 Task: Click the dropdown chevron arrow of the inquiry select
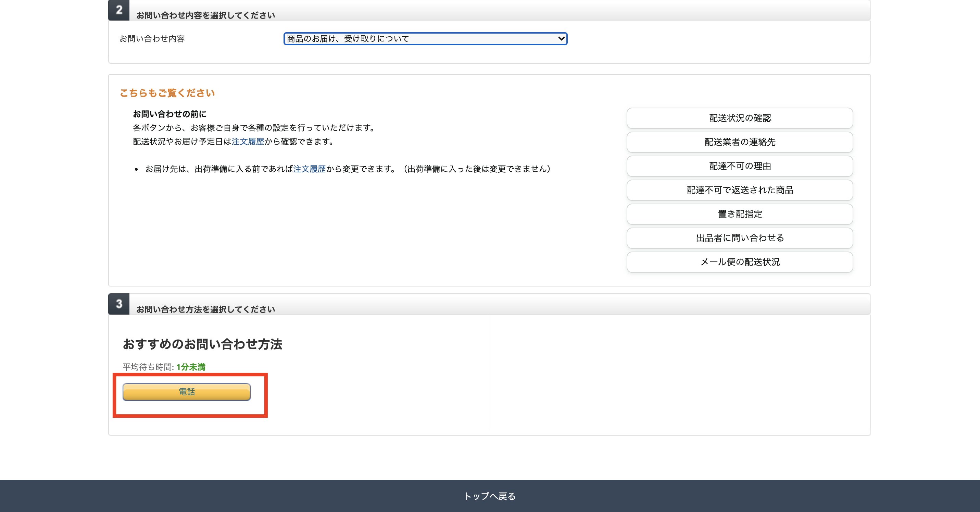[x=561, y=39]
